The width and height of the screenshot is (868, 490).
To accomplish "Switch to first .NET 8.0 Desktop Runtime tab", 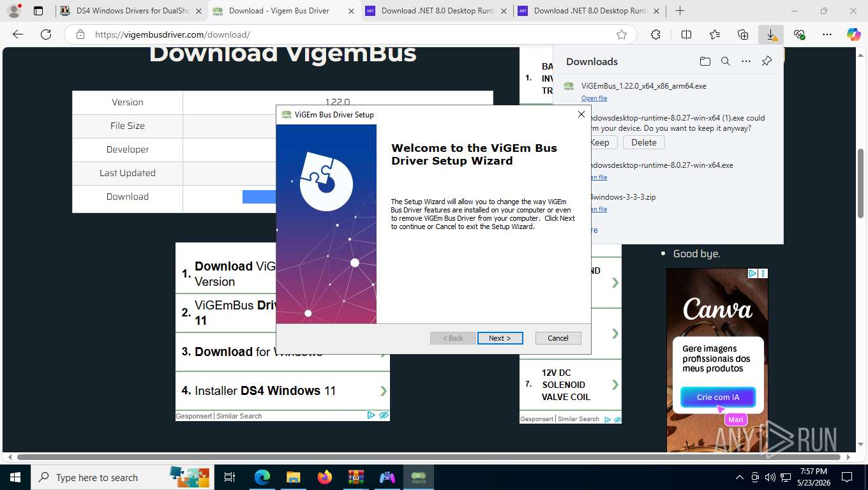I will [x=437, y=11].
